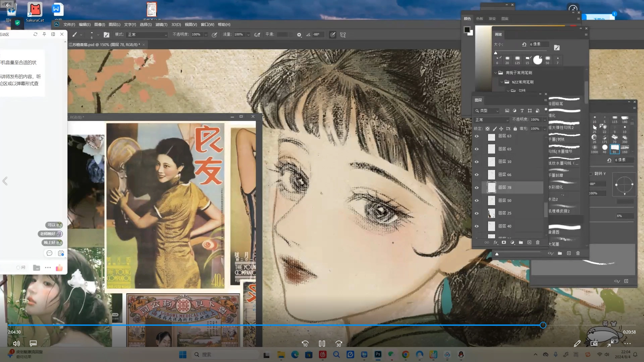Open 滤镜(T) menu
Screen dimensions: 644x362
pos(161,24)
